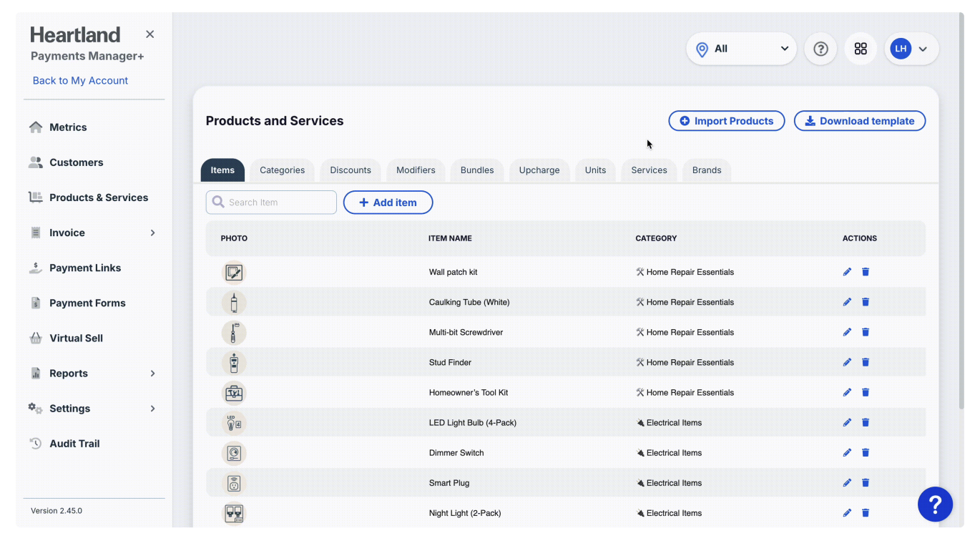Click the Import Products button
This screenshot has width=980, height=541.
point(726,121)
